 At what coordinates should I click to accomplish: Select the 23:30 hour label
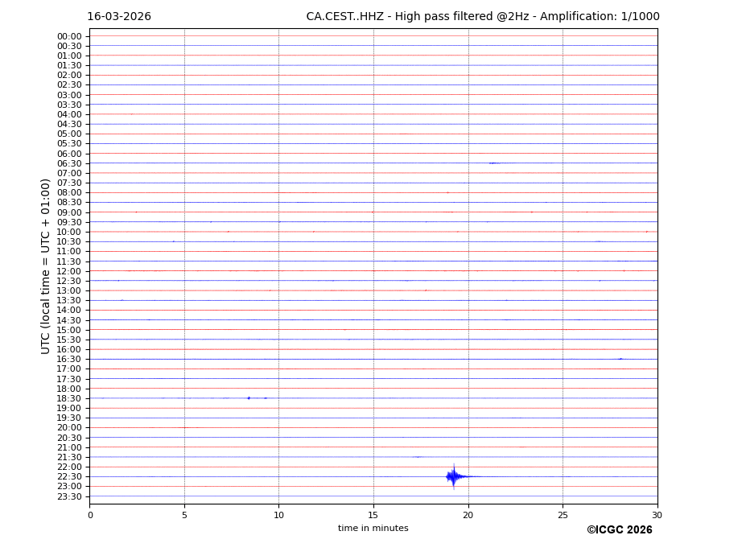[69, 496]
